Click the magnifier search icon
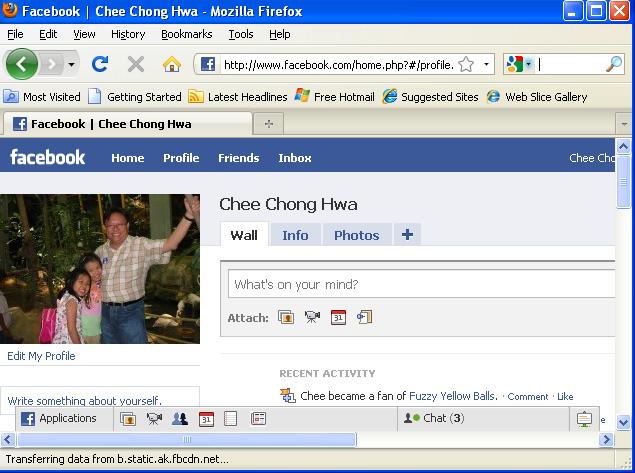This screenshot has height=473, width=635. click(x=614, y=64)
